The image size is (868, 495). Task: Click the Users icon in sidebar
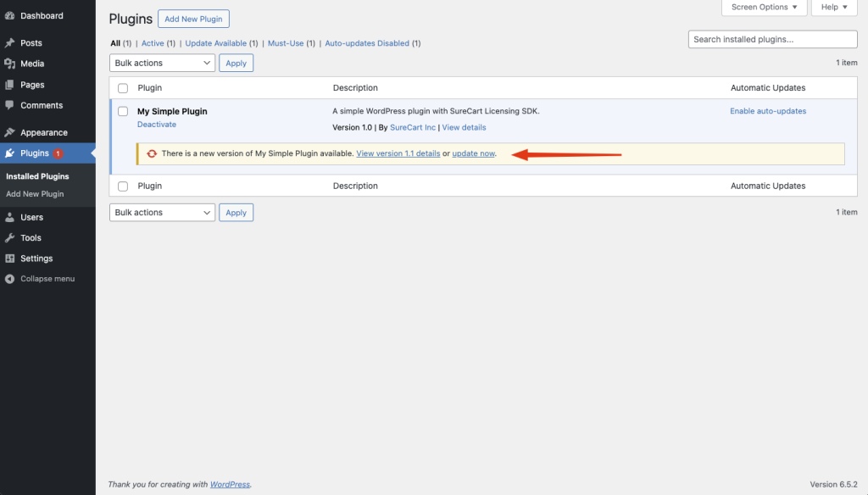[x=9, y=217]
